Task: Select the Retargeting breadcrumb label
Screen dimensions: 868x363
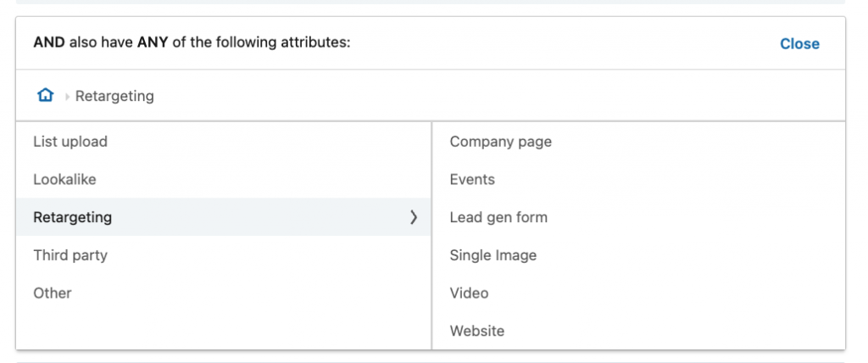Action: [114, 96]
